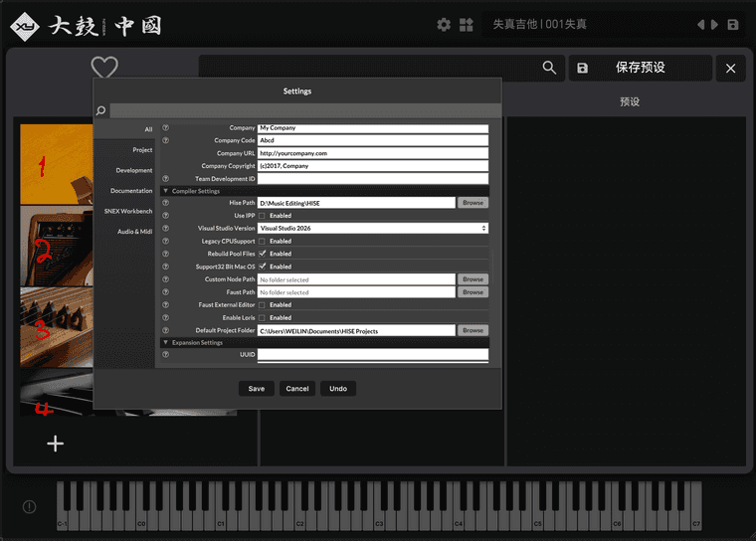This screenshot has width=756, height=541.
Task: Uncheck the Rebuild Pool Files checkbox
Action: point(262,254)
